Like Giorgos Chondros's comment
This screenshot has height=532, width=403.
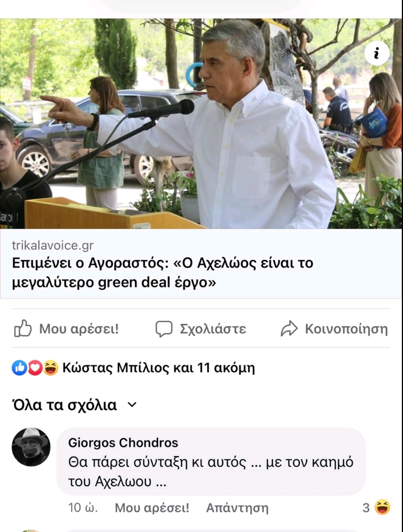152,508
